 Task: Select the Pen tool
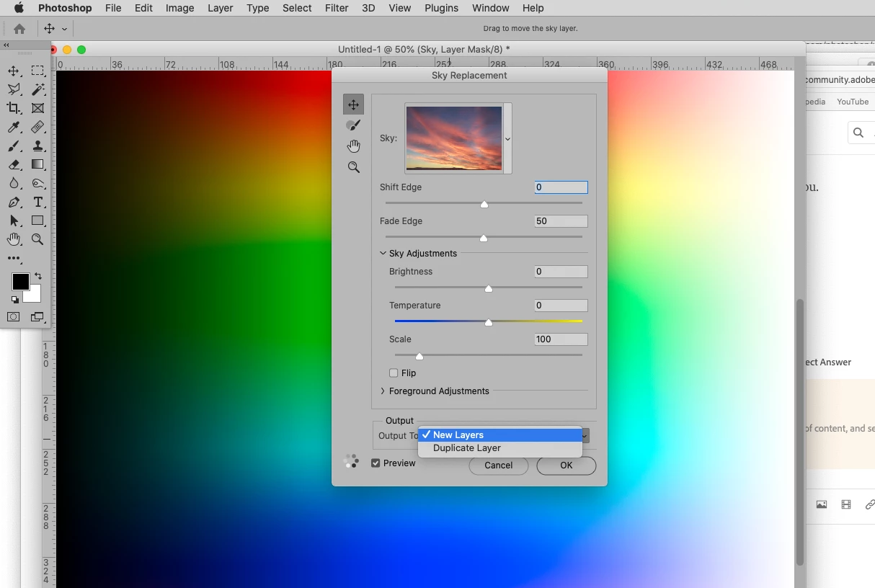[x=14, y=202]
